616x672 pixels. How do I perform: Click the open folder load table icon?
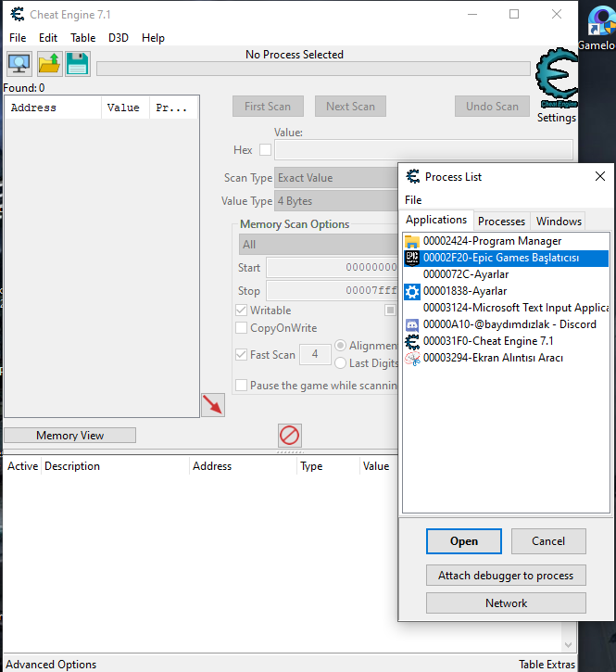coord(49,64)
